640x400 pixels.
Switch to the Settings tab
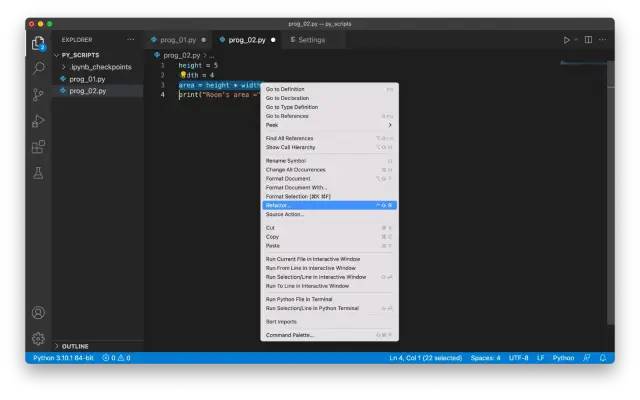[x=311, y=40]
